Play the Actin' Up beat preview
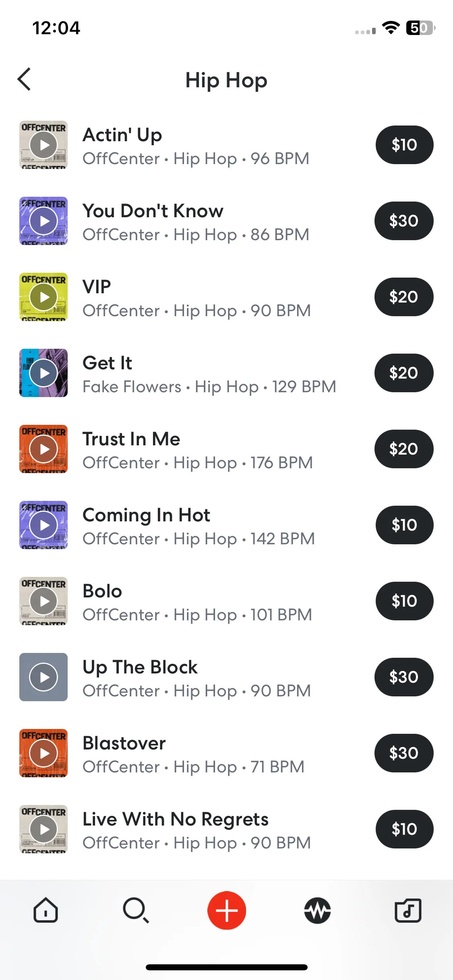 coord(43,145)
